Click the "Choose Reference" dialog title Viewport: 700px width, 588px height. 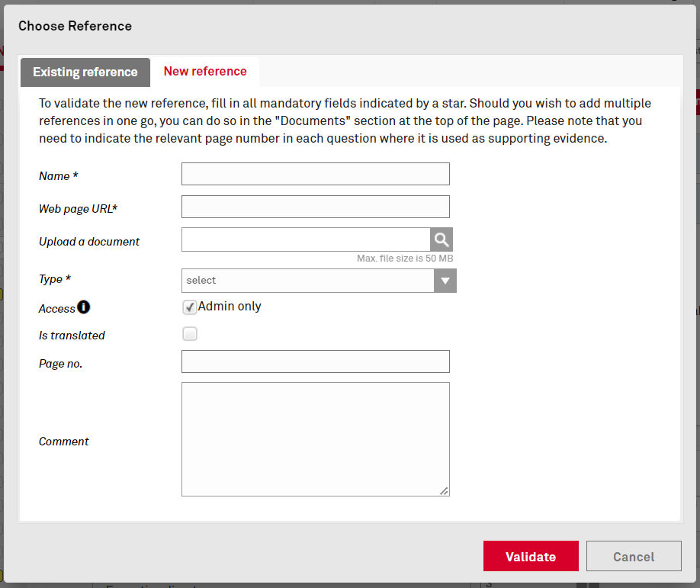pyautogui.click(x=75, y=26)
